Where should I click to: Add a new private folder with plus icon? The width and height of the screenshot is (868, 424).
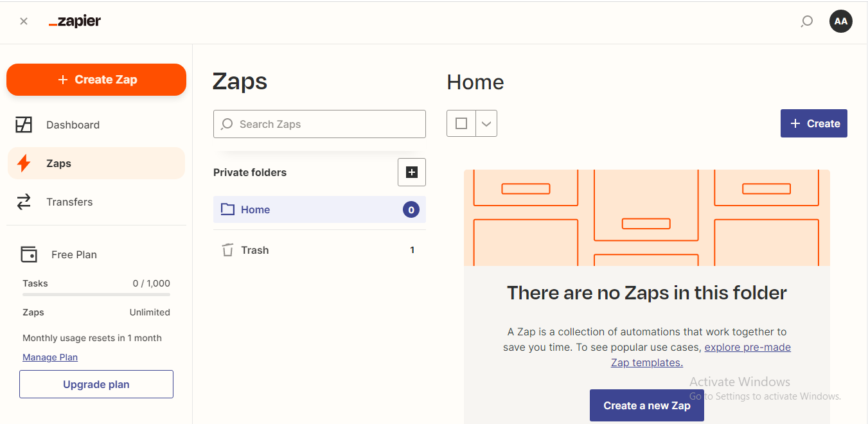(412, 172)
